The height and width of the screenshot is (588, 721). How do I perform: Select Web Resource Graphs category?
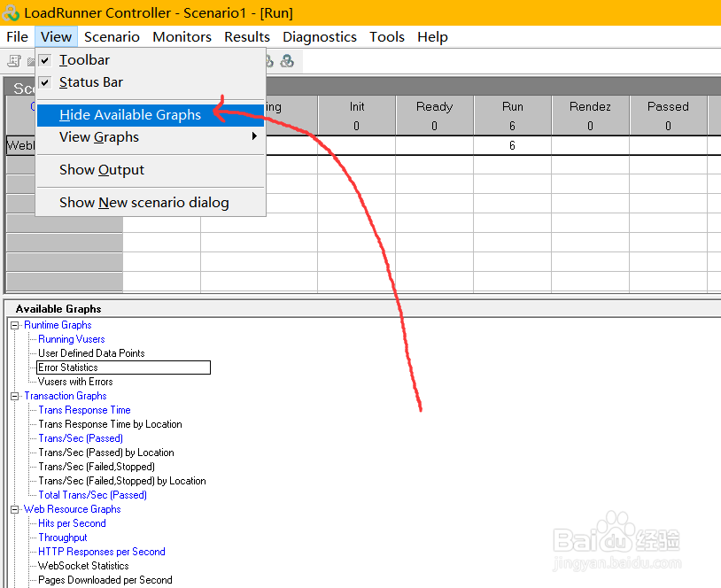tap(73, 509)
